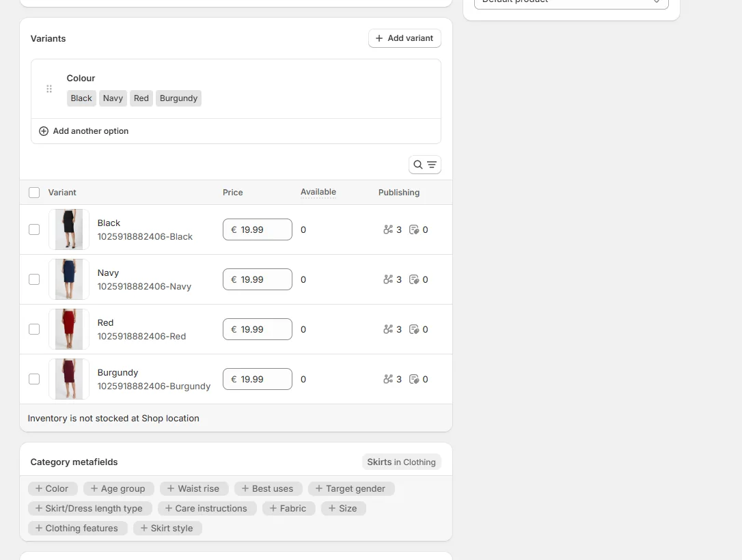The width and height of the screenshot is (742, 560).
Task: Select the Navy variant checkbox
Action: click(x=34, y=279)
